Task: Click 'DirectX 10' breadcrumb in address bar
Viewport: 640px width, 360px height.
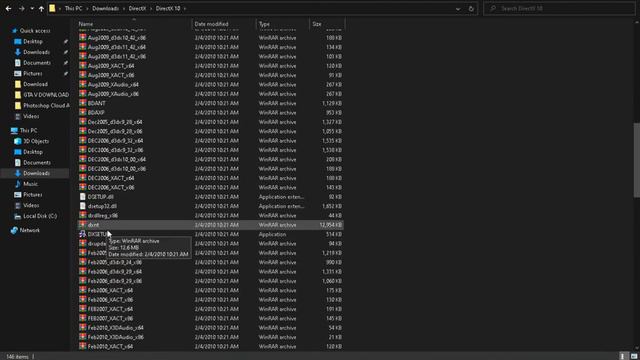Action: (168, 8)
